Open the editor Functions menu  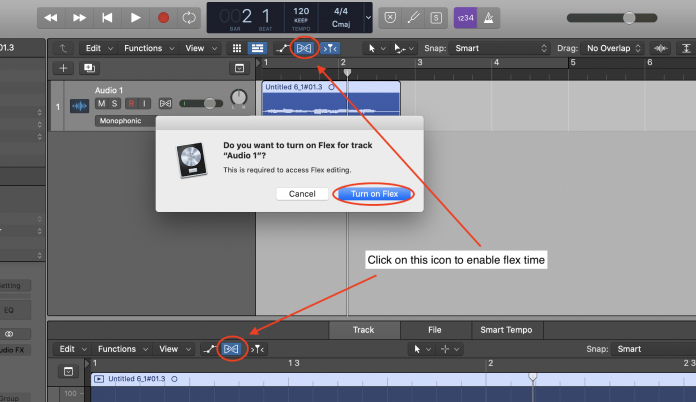click(123, 349)
